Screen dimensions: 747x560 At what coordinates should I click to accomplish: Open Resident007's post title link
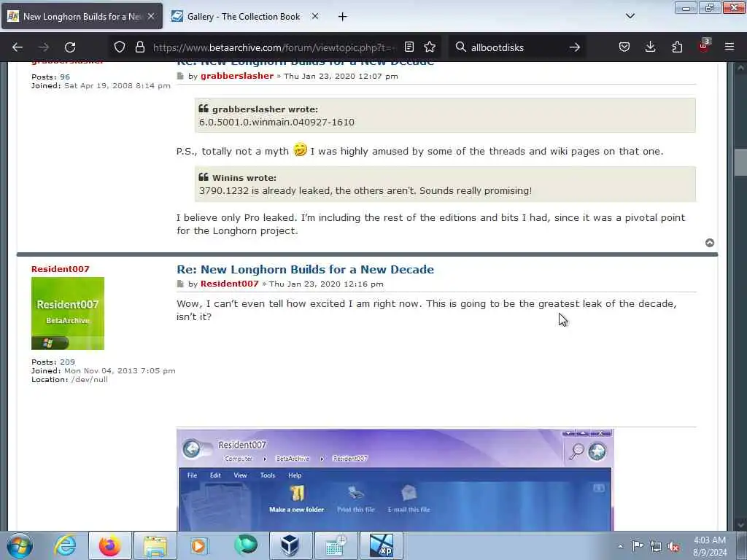click(305, 270)
